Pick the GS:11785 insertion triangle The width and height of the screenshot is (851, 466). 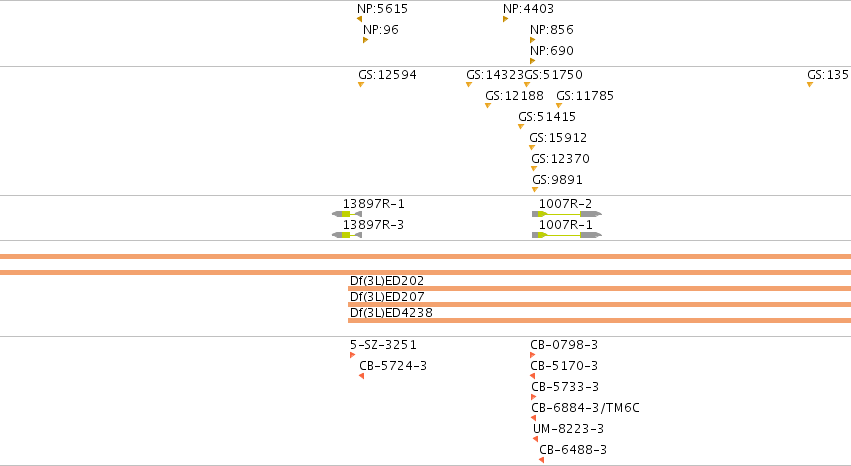point(559,106)
